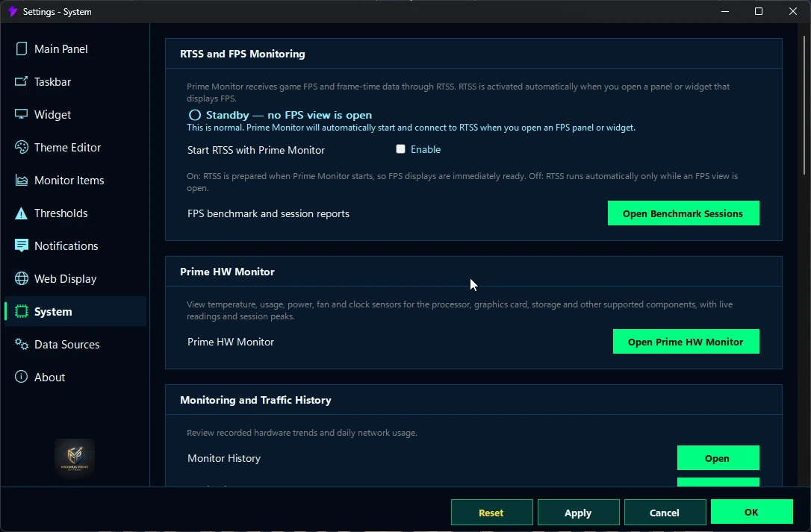Click 'Standby — no FPS view is open' text
Viewport: 811px width, 532px height.
point(288,116)
